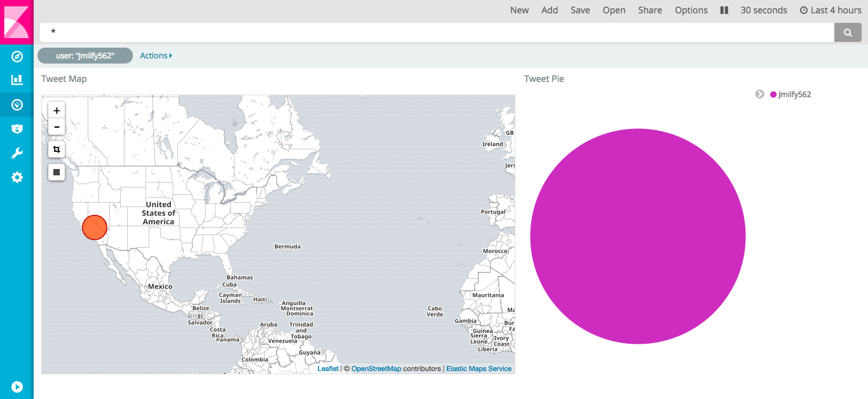Open the Discover compass icon
Screen dimensions: 868x399
click(17, 57)
